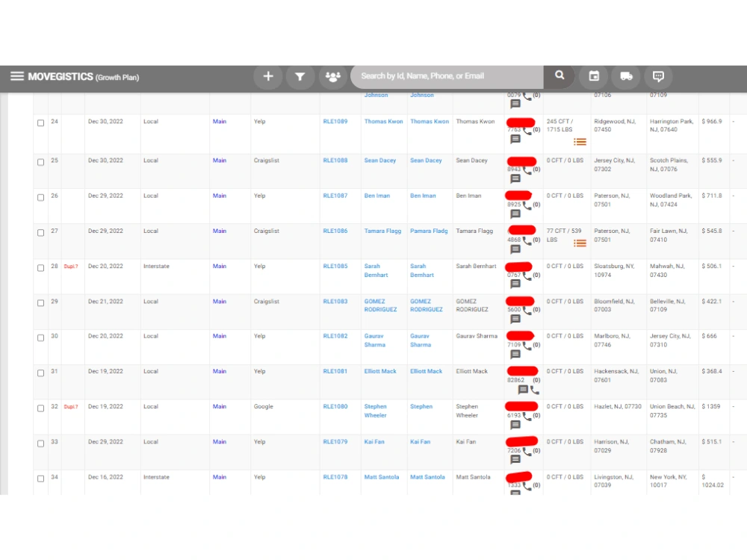The width and height of the screenshot is (747, 560).
Task: Click phone icon in Sean Dacey row
Action: point(527,169)
